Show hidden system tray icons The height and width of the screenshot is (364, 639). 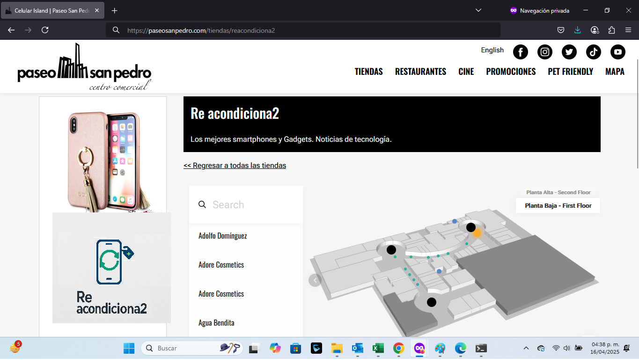(526, 348)
